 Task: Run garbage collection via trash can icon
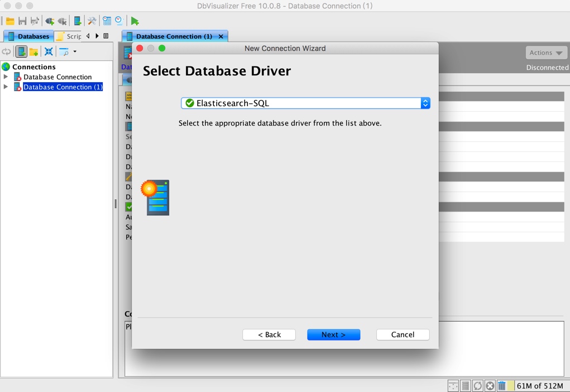tap(502, 385)
